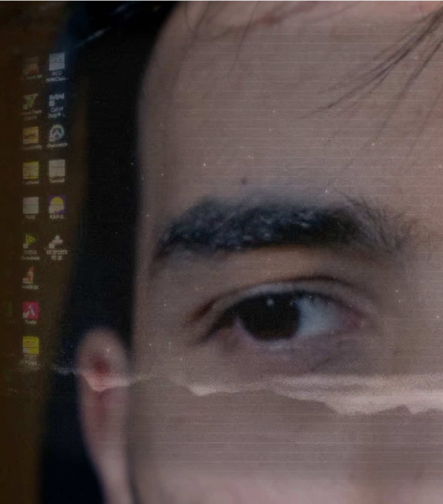This screenshot has height=504, width=443.
Task: Launch the green arrow NVIDIA shortcut
Action: click(x=31, y=247)
